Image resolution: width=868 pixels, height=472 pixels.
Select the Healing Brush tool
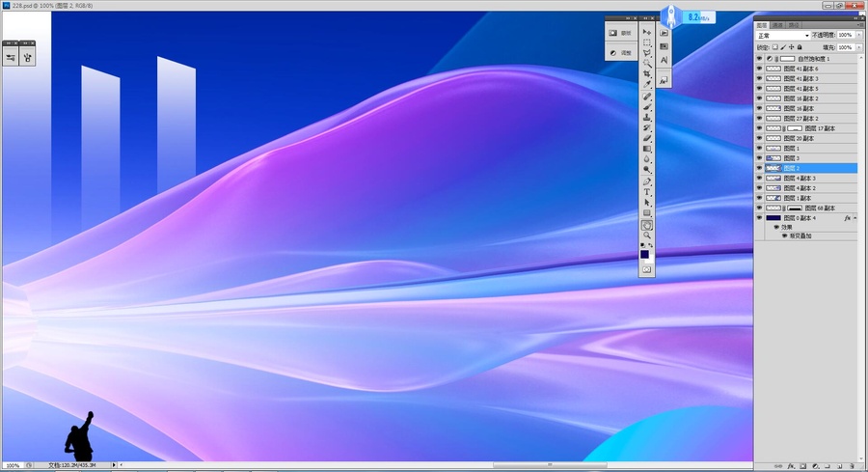pos(646,97)
